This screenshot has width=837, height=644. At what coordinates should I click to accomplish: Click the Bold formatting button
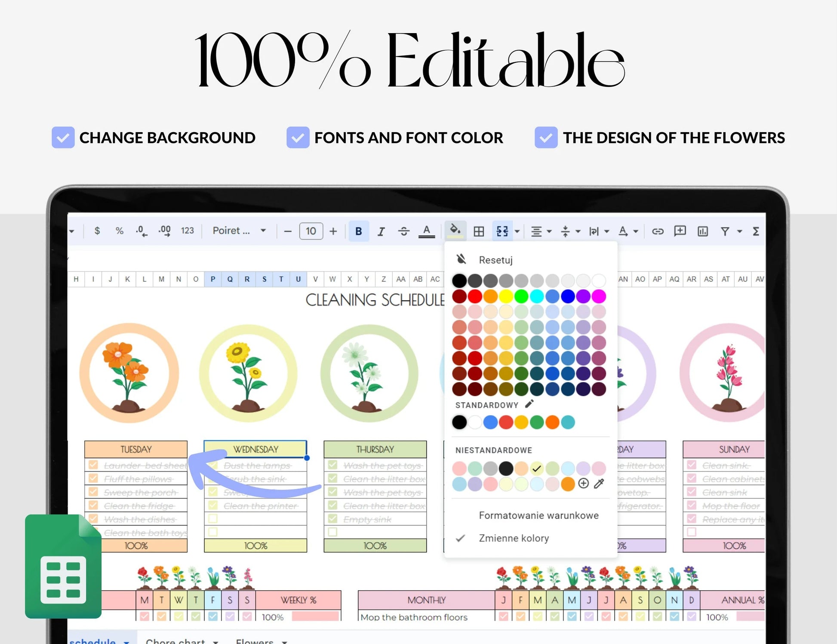click(x=358, y=231)
